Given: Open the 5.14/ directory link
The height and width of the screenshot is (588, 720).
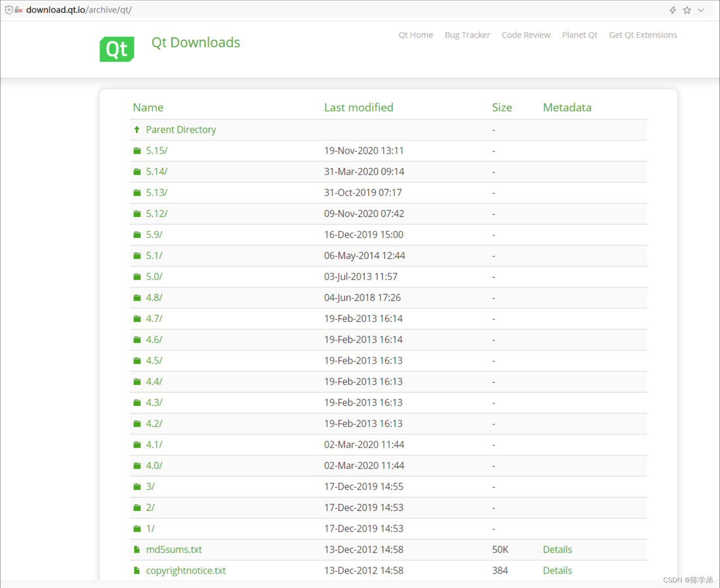Looking at the screenshot, I should 157,172.
